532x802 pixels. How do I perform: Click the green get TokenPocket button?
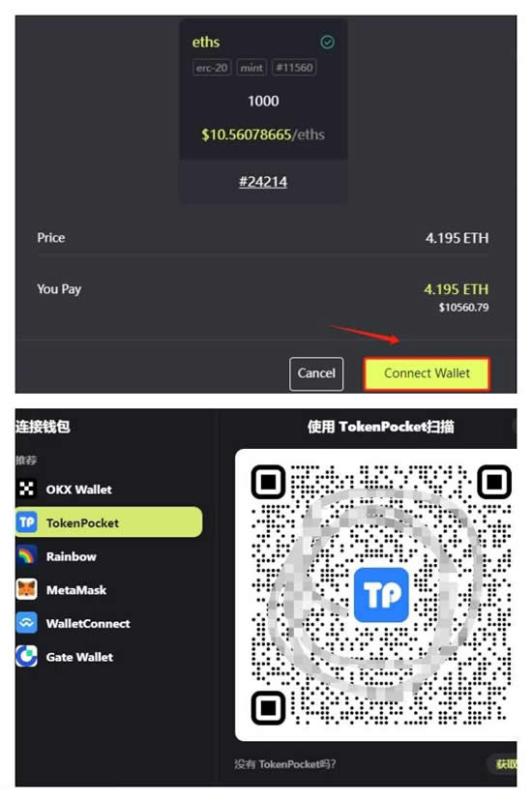pyautogui.click(x=502, y=763)
